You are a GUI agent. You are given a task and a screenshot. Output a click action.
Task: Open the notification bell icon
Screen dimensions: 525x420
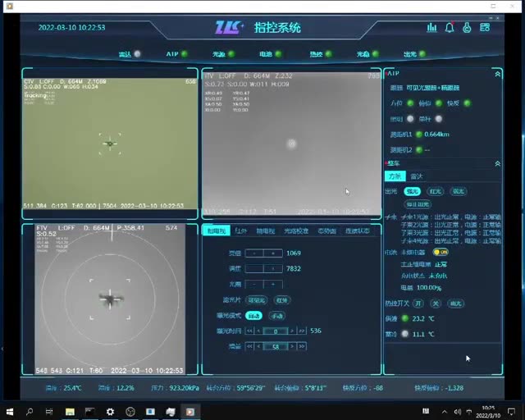coord(450,27)
